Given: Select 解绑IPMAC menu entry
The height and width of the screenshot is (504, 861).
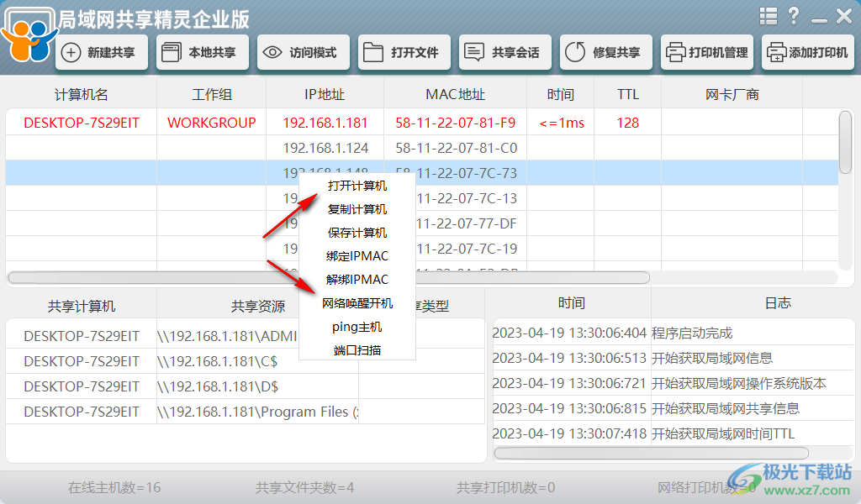Looking at the screenshot, I should [x=357, y=280].
